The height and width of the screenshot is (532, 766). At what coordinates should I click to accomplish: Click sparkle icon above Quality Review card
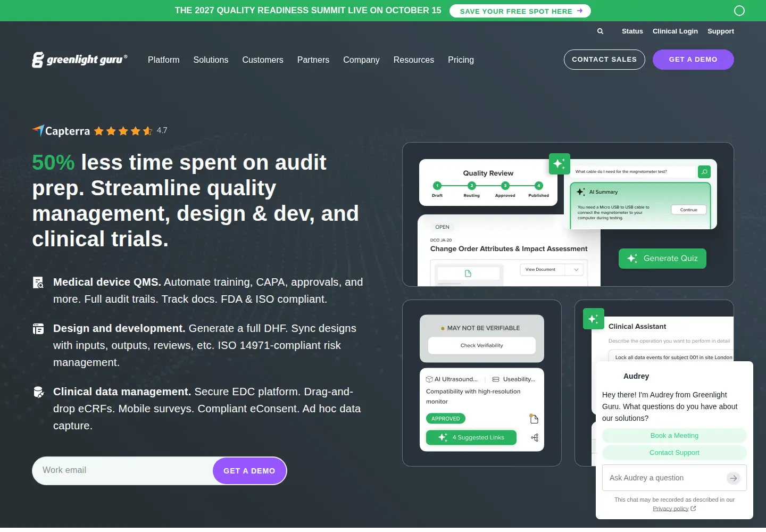click(560, 164)
